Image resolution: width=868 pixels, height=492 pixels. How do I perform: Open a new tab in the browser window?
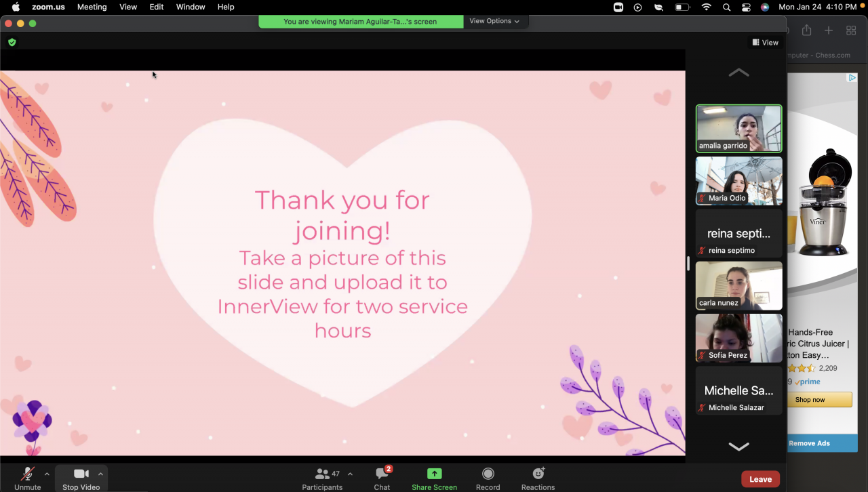(829, 30)
